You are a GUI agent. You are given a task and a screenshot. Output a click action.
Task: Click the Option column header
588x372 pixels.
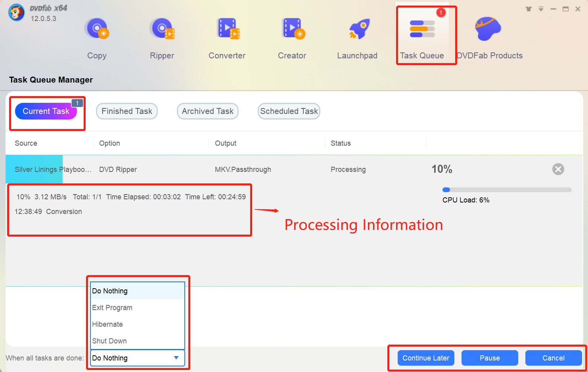(109, 143)
